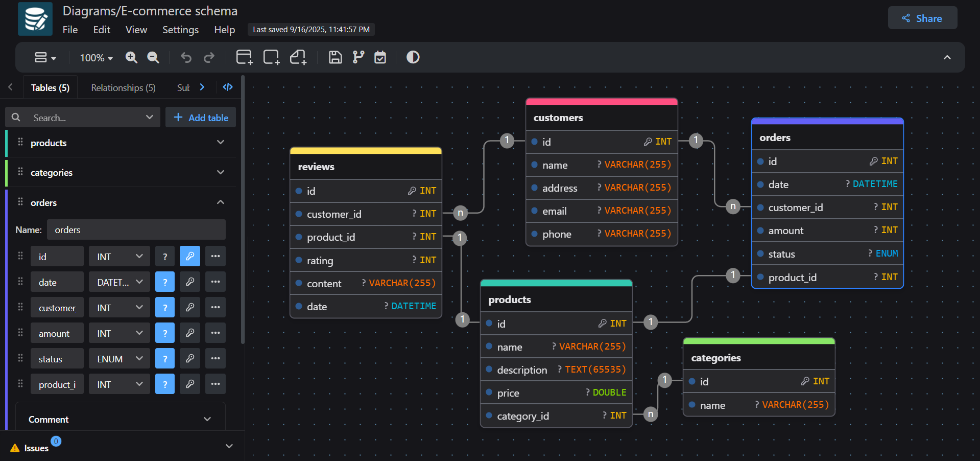
Task: Open the version history branch icon
Action: 357,57
